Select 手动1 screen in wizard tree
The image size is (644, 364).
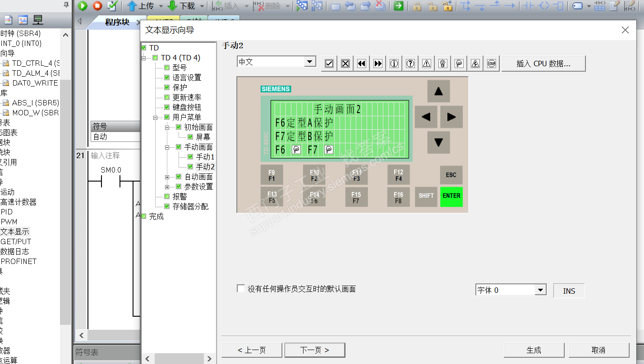[205, 157]
